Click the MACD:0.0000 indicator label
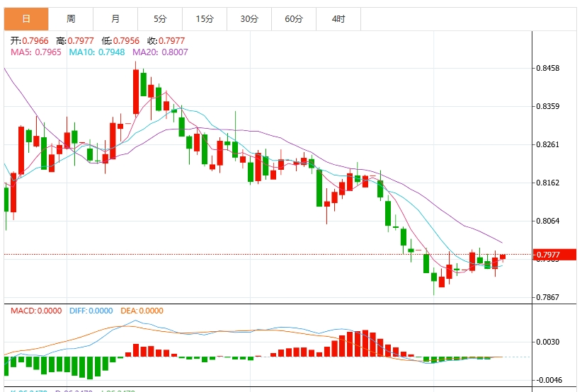Image resolution: width=582 pixels, height=392 pixels. coord(36,311)
